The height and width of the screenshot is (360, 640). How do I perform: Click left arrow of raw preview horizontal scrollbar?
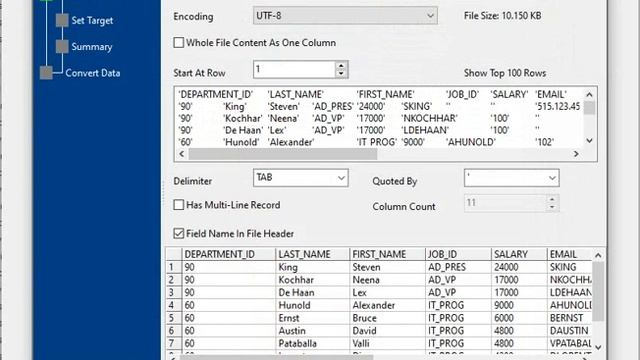click(x=182, y=154)
